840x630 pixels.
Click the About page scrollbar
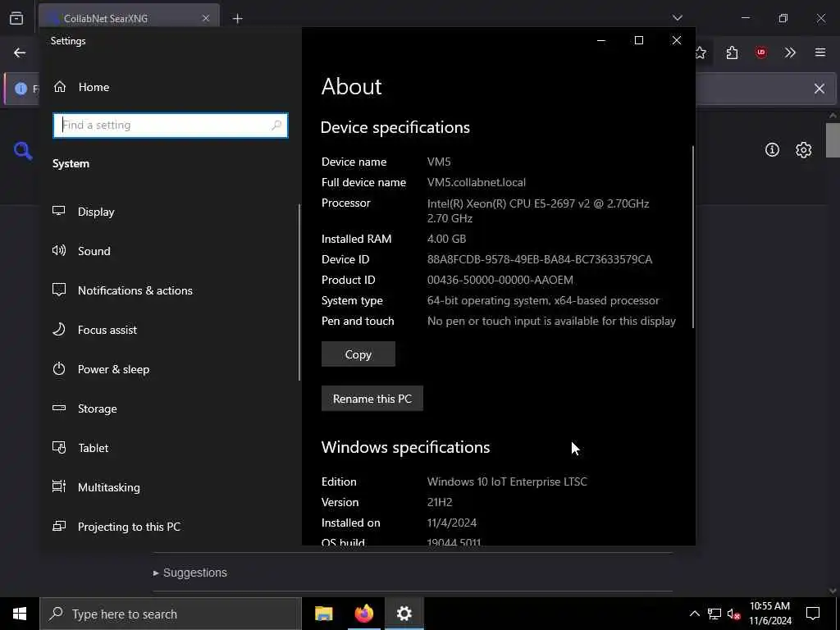692,237
